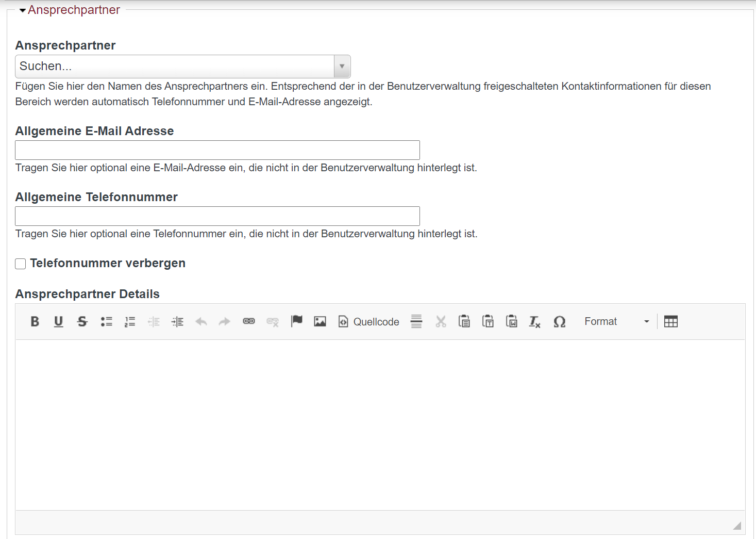756x539 pixels.
Task: Open the Format dropdown in the editor
Action: tap(616, 322)
